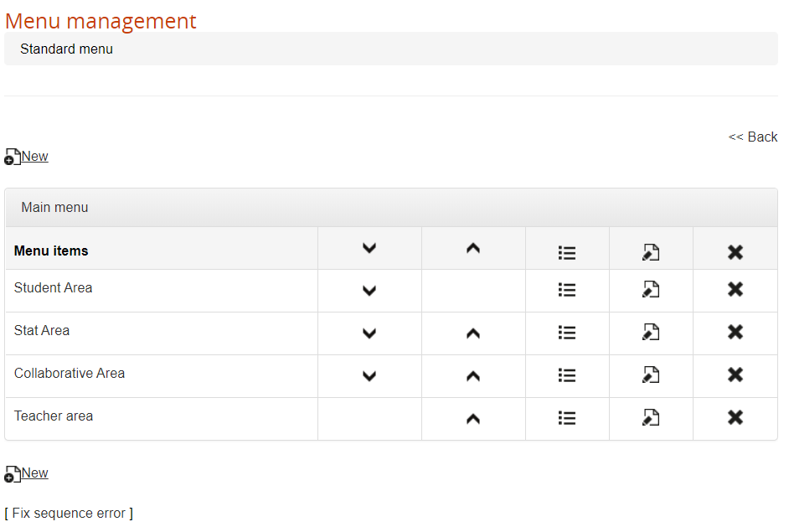This screenshot has height=532, width=789.
Task: Click the "Fix sequence error" link
Action: pos(70,513)
